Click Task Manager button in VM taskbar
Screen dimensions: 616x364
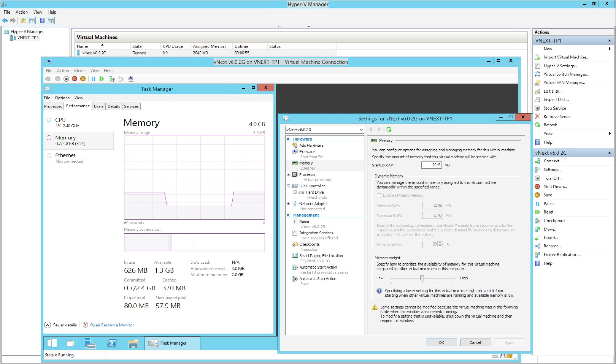click(172, 343)
